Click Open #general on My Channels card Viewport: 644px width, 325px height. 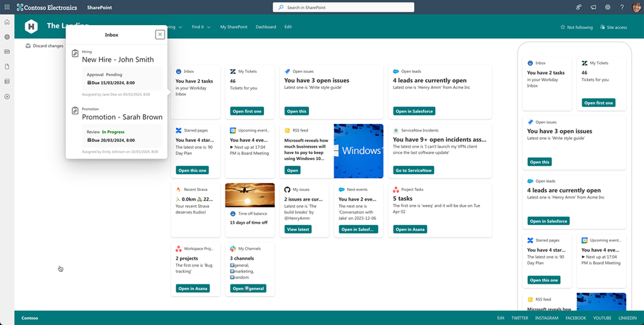coord(248,288)
